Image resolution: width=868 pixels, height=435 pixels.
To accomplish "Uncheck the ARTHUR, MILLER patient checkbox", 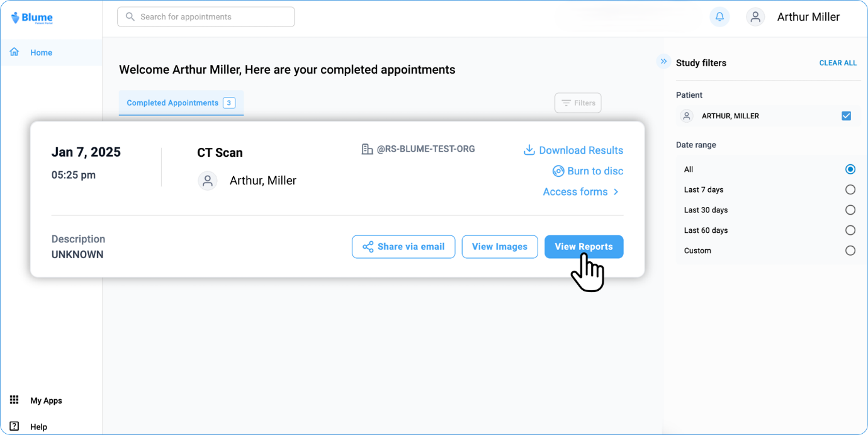I will (x=846, y=116).
